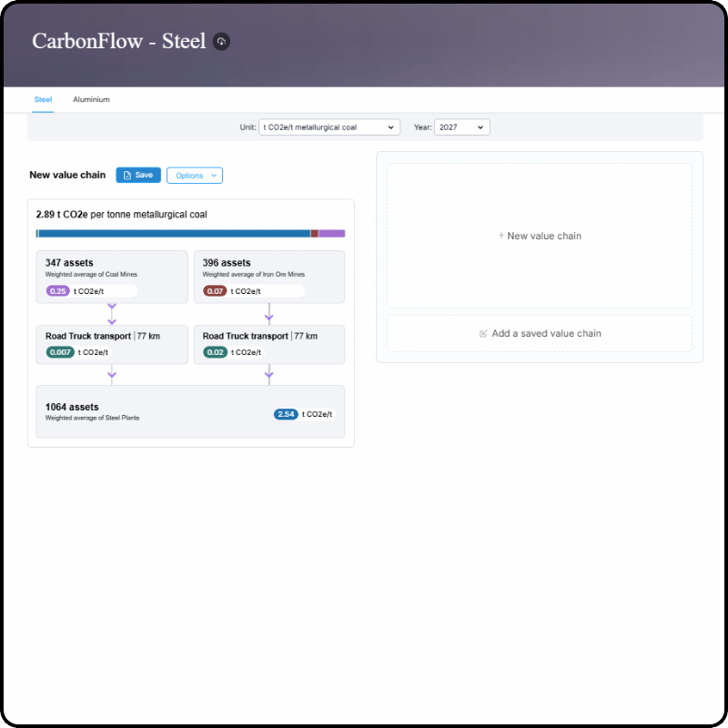Click the New value chain heading
The width and height of the screenshot is (728, 728).
click(x=67, y=175)
